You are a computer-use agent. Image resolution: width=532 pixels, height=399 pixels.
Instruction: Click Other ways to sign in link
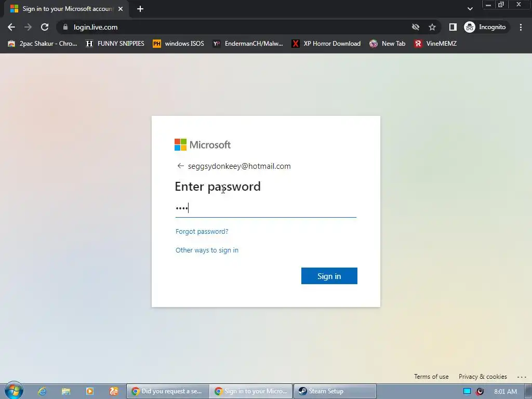coord(207,250)
